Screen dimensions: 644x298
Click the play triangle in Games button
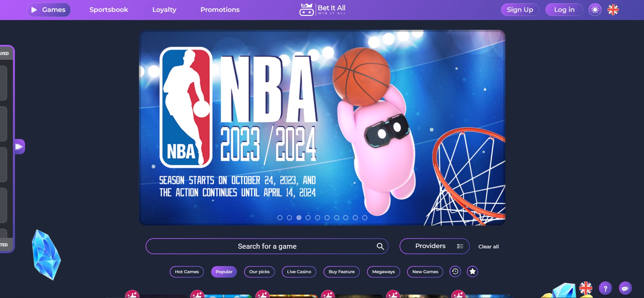(34, 10)
